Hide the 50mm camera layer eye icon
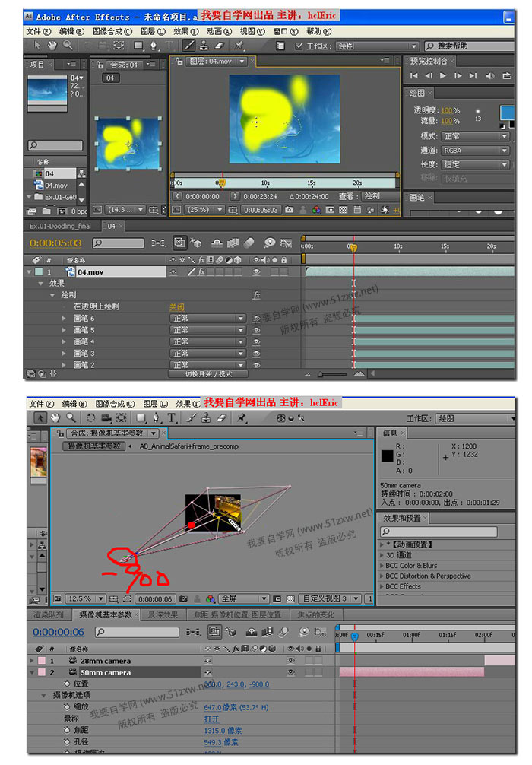 coord(290,672)
